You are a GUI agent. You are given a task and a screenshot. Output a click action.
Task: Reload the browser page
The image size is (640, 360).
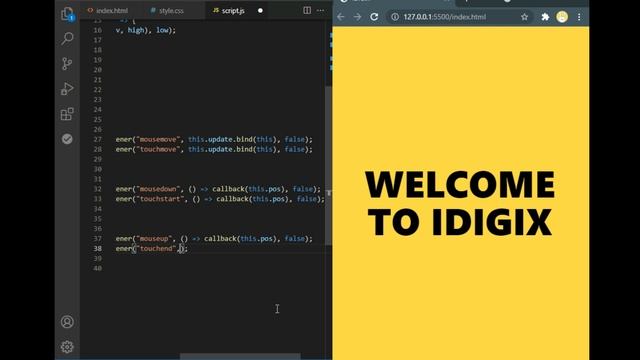pyautogui.click(x=374, y=17)
